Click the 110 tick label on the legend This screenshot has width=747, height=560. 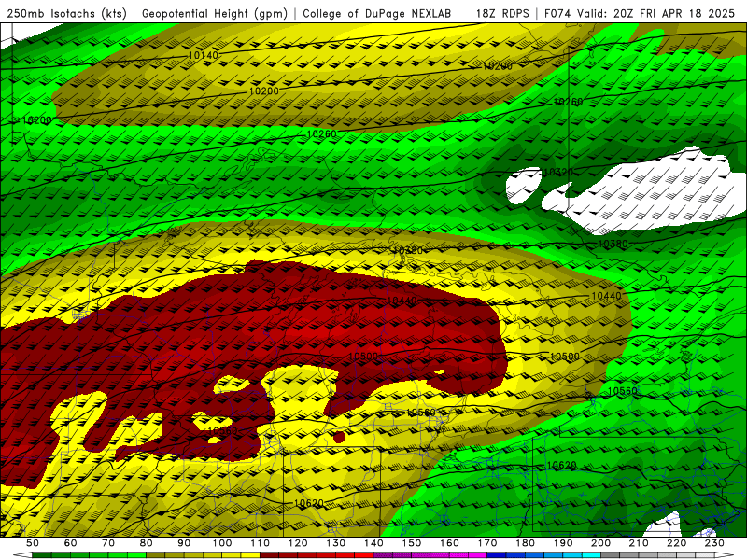tap(261, 543)
